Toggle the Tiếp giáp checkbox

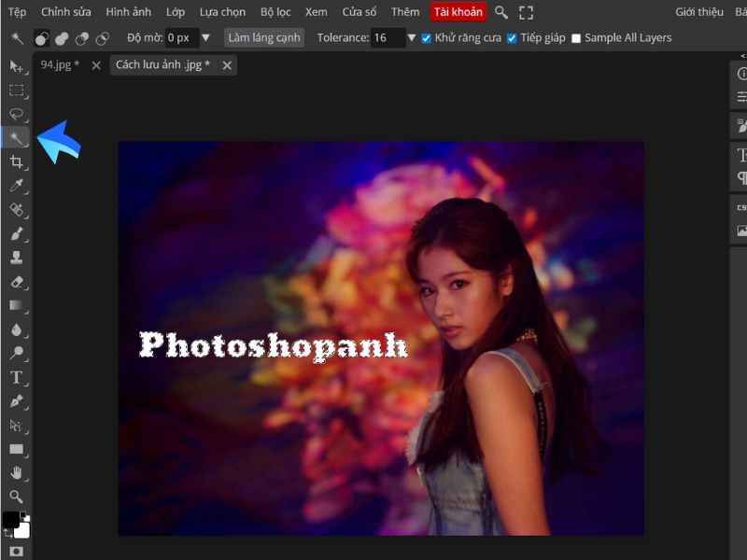tap(512, 38)
